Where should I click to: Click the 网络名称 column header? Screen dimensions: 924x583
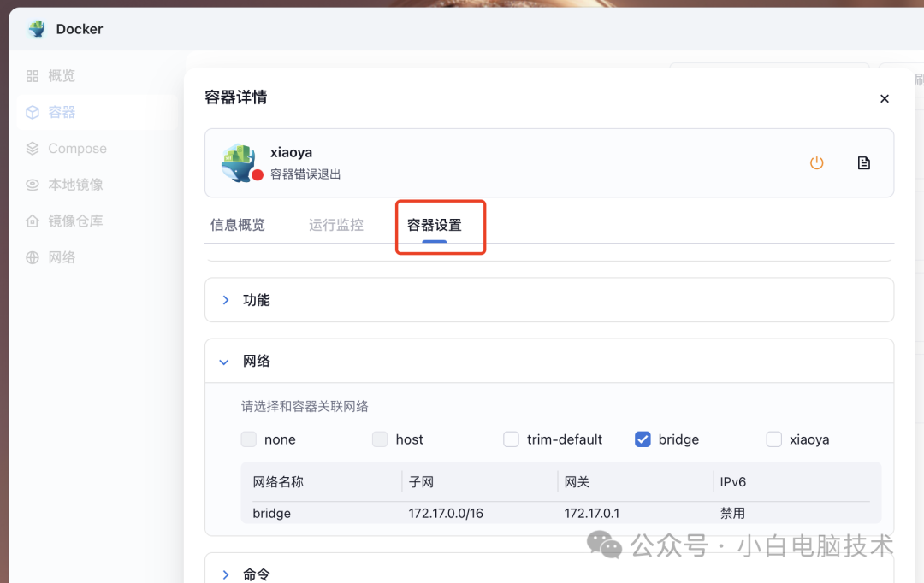(x=278, y=482)
